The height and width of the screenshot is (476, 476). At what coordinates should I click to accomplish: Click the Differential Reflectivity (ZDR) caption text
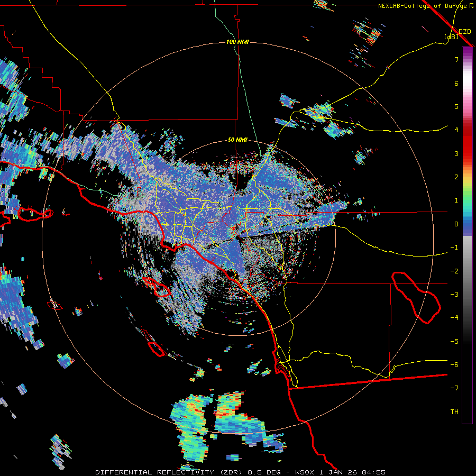169,472
